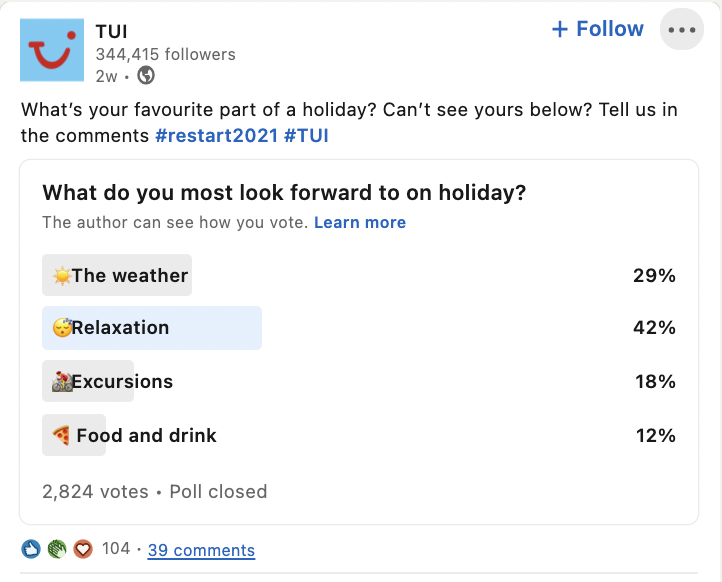The height and width of the screenshot is (582, 722).
Task: Click the pizza emoji beside Food and drink
Action: coord(61,435)
